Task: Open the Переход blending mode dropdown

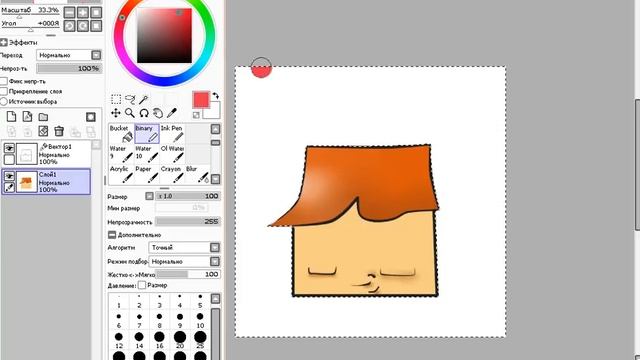Action: point(69,55)
